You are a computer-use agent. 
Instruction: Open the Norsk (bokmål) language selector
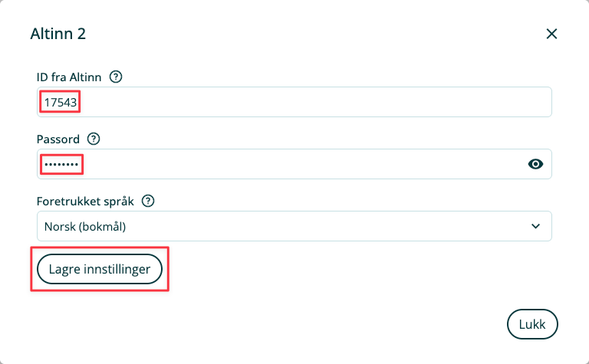point(294,226)
